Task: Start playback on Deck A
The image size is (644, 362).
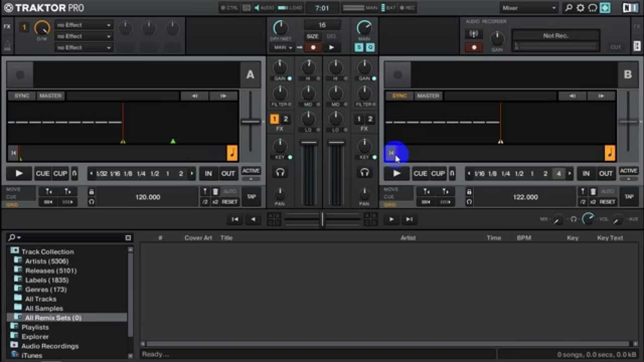Action: click(19, 173)
